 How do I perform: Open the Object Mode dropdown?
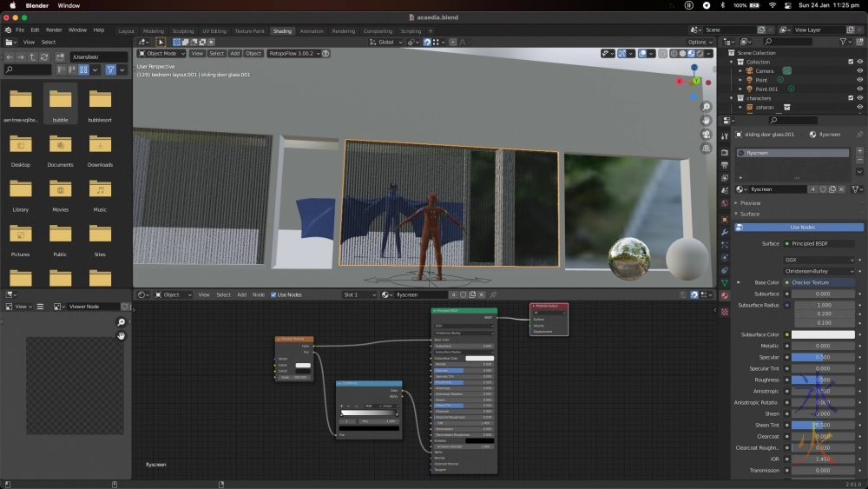161,54
